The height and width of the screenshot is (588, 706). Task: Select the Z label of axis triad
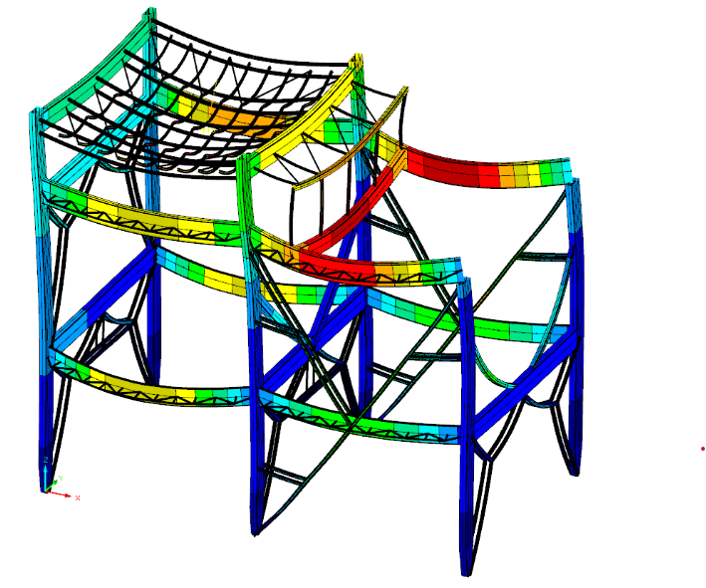click(x=46, y=459)
